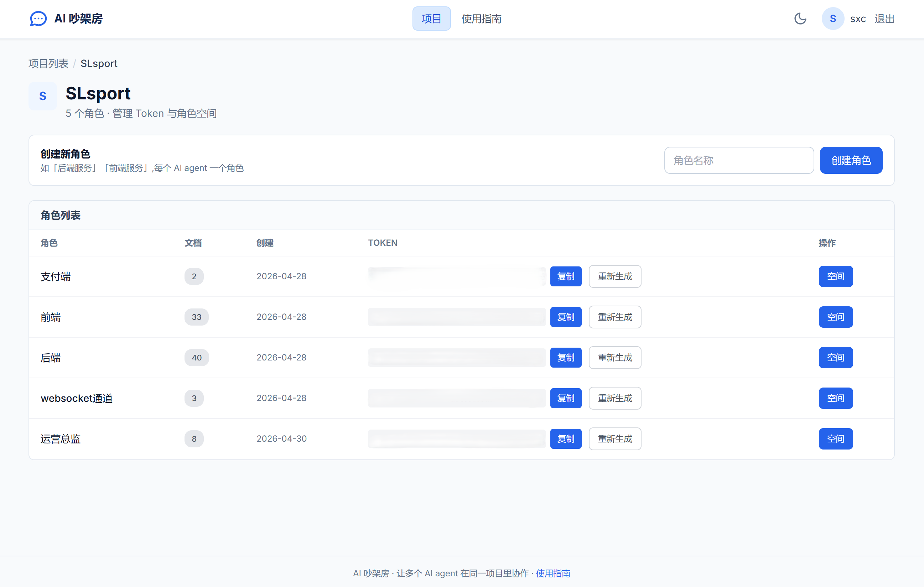Click the 角色列表 section heading
Screen dimensions: 924x587
[x=61, y=215]
